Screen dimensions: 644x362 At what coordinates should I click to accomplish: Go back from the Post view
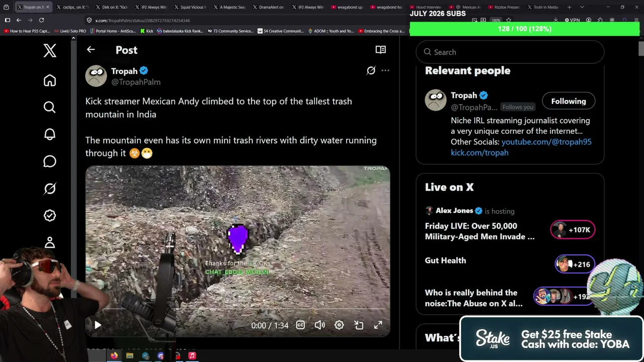(91, 49)
